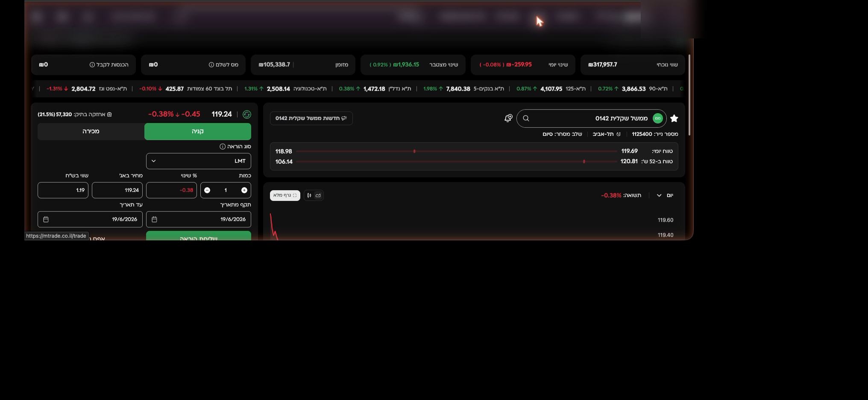Switch chart to area line view
The image size is (868, 400).
(318, 195)
